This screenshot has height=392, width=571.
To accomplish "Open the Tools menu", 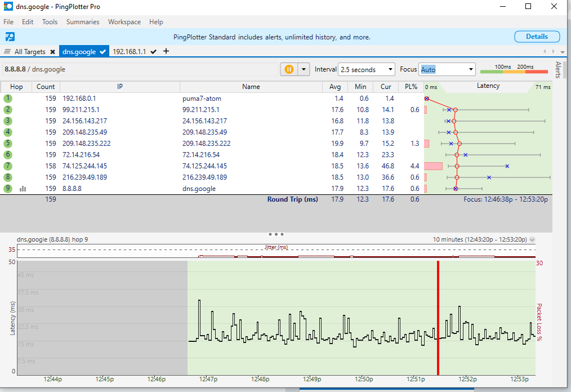I will click(50, 22).
